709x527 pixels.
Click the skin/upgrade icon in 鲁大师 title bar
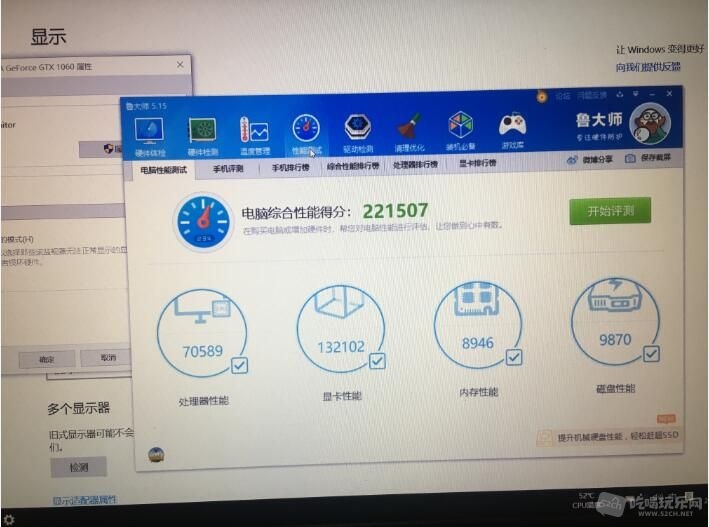tap(619, 95)
